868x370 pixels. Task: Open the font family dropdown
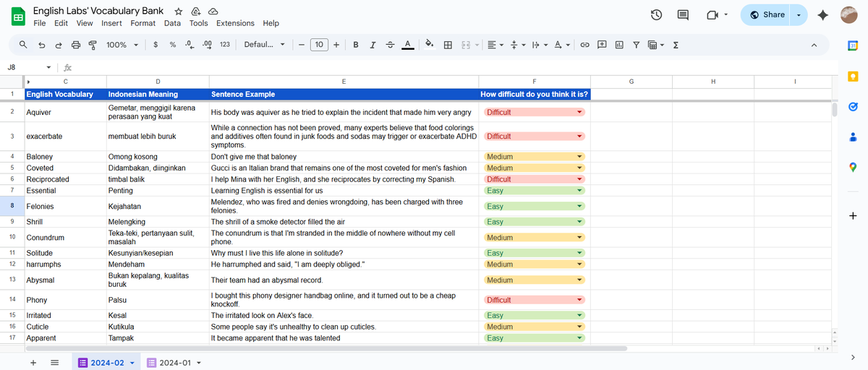[265, 45]
